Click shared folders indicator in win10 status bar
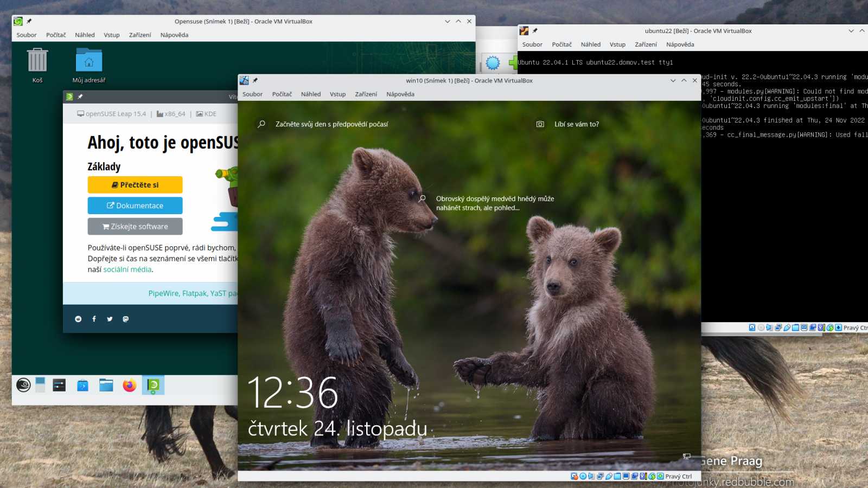The height and width of the screenshot is (488, 868). click(617, 476)
